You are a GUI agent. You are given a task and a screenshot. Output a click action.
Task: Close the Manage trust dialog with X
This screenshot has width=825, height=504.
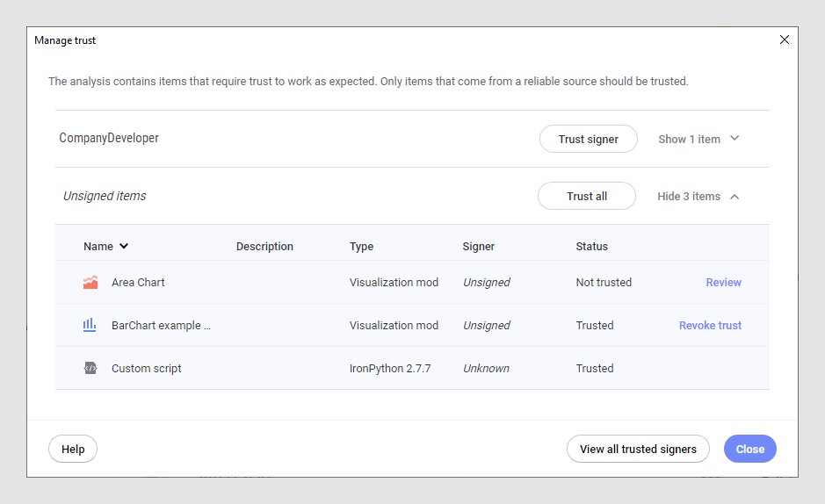pyautogui.click(x=785, y=40)
